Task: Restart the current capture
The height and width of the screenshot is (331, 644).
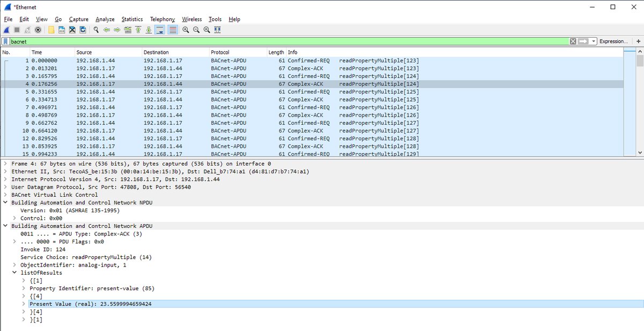Action: 27,30
